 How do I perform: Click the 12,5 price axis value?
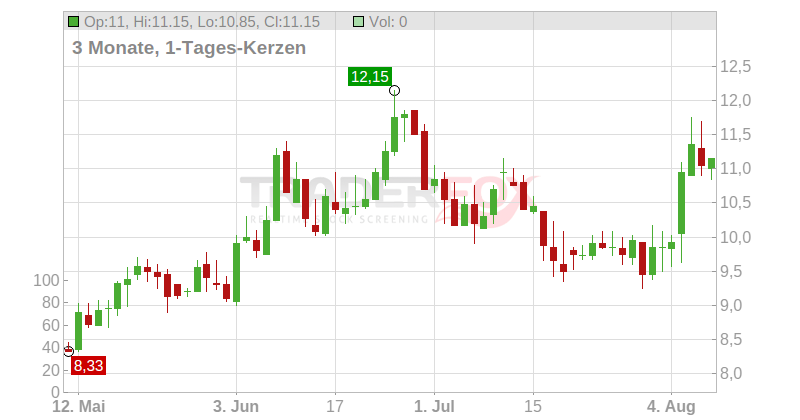click(x=735, y=66)
